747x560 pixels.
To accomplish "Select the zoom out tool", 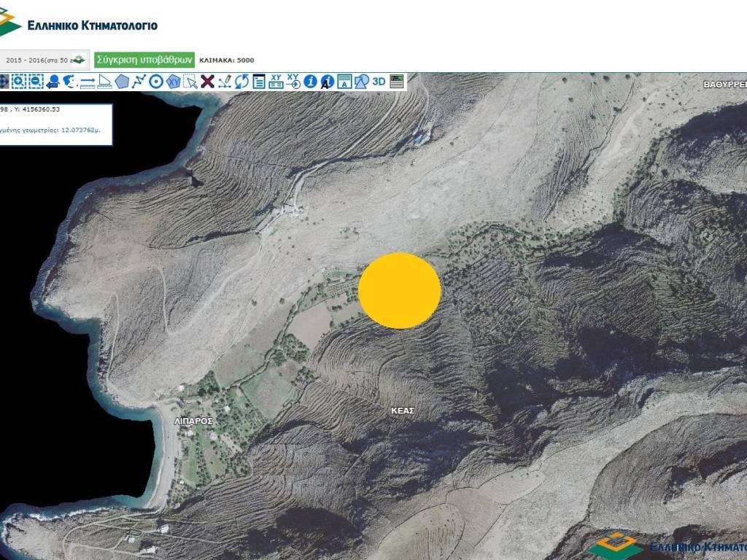I will 35,82.
